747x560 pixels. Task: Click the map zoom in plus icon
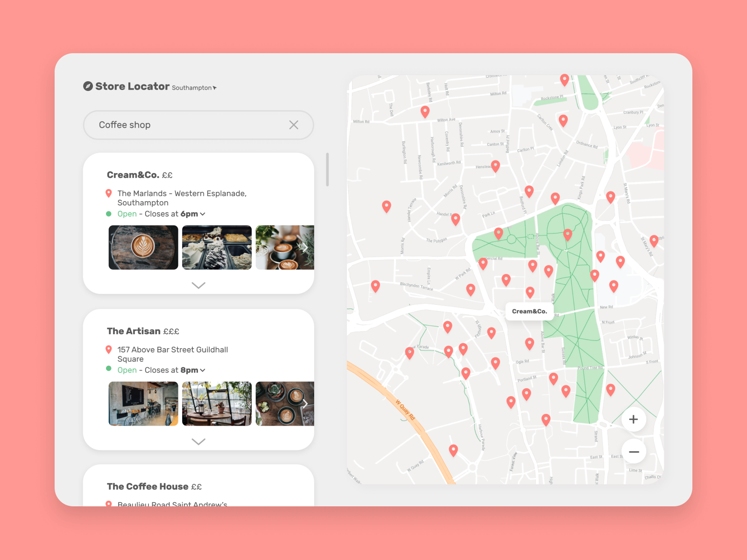(634, 419)
